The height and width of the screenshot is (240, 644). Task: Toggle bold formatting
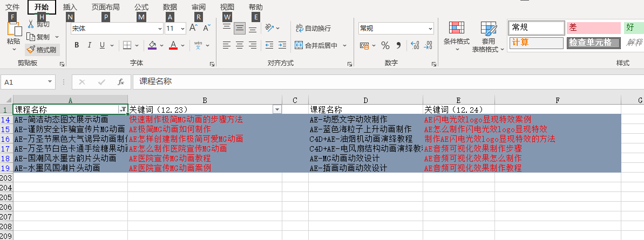77,45
